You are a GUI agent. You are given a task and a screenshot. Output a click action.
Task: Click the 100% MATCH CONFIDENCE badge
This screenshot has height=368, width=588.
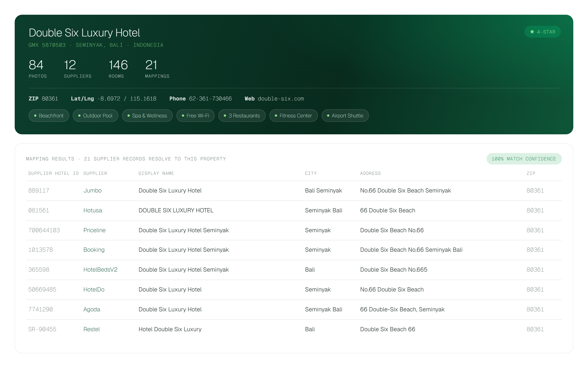[524, 159]
